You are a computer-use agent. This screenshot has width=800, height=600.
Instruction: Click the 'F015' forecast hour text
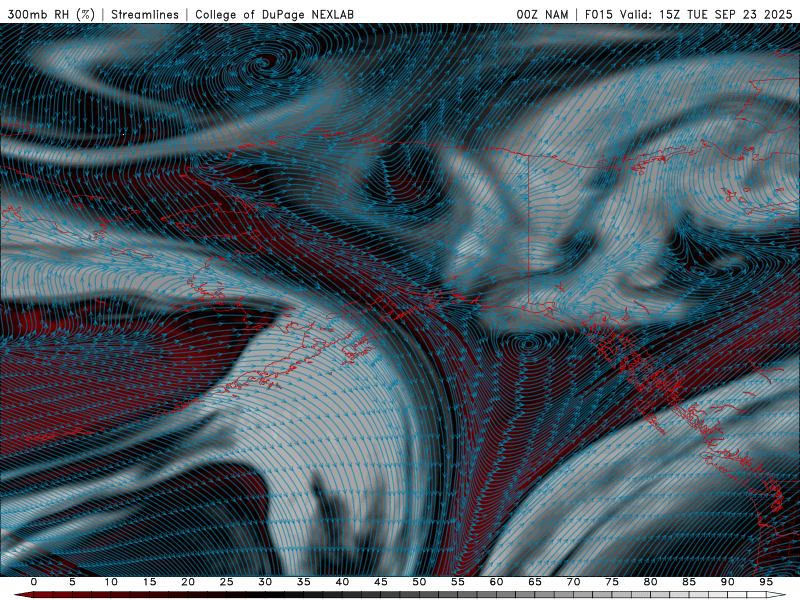[x=598, y=14]
